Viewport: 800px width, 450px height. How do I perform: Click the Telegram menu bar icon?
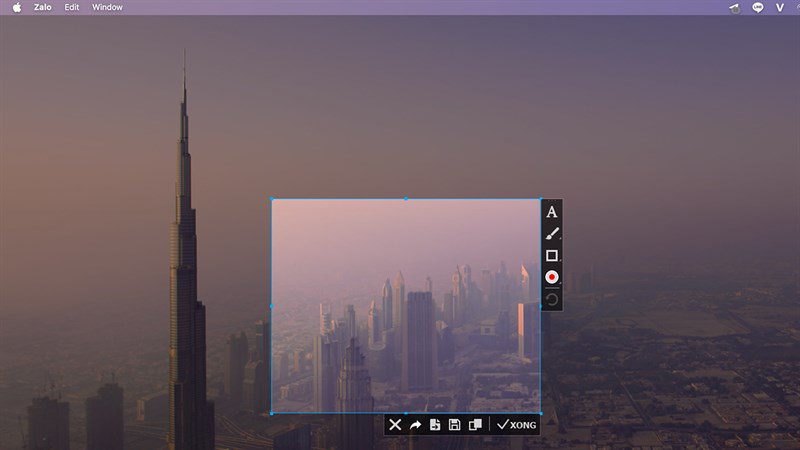click(x=735, y=8)
